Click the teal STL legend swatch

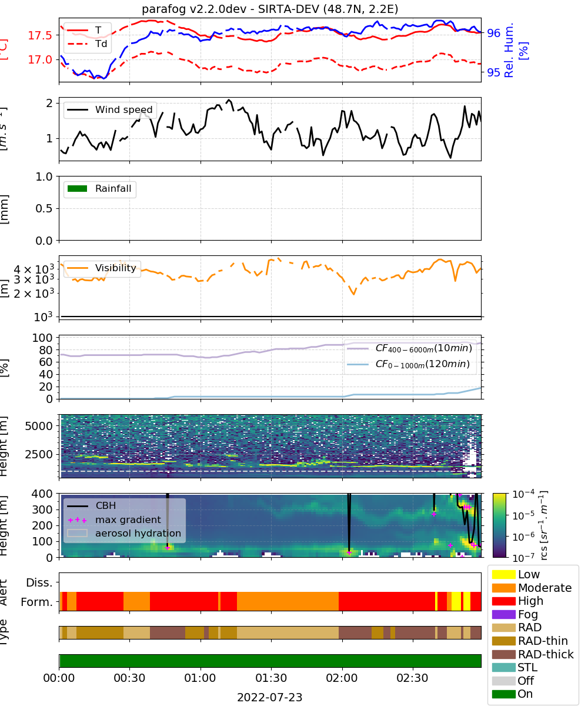tap(503, 667)
